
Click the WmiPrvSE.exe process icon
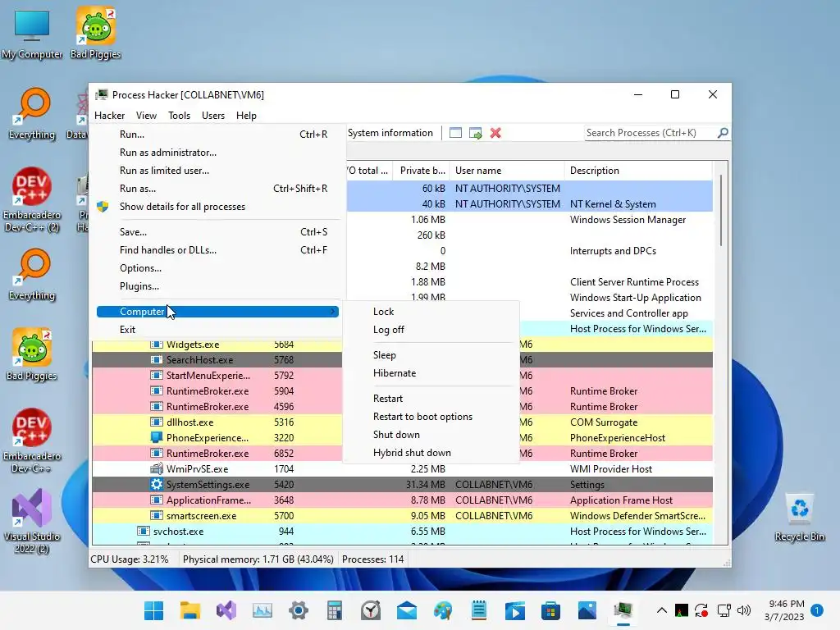click(x=157, y=468)
